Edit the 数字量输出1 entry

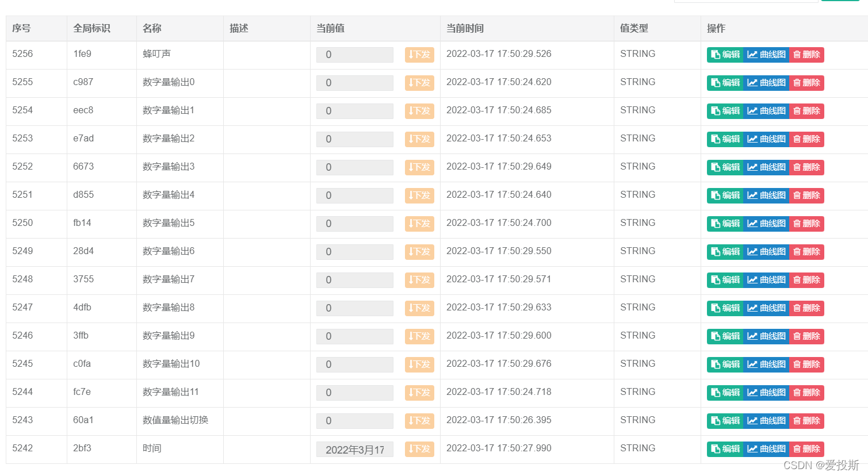coord(725,111)
